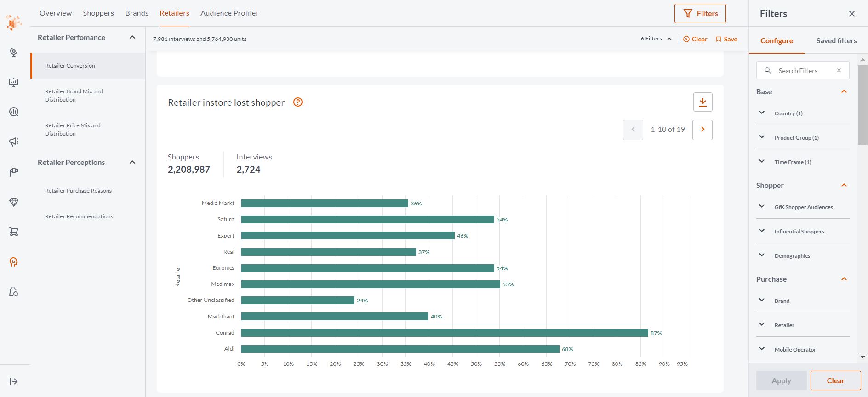Click the diamond sidebar icon
The image size is (868, 397).
[x=14, y=202]
